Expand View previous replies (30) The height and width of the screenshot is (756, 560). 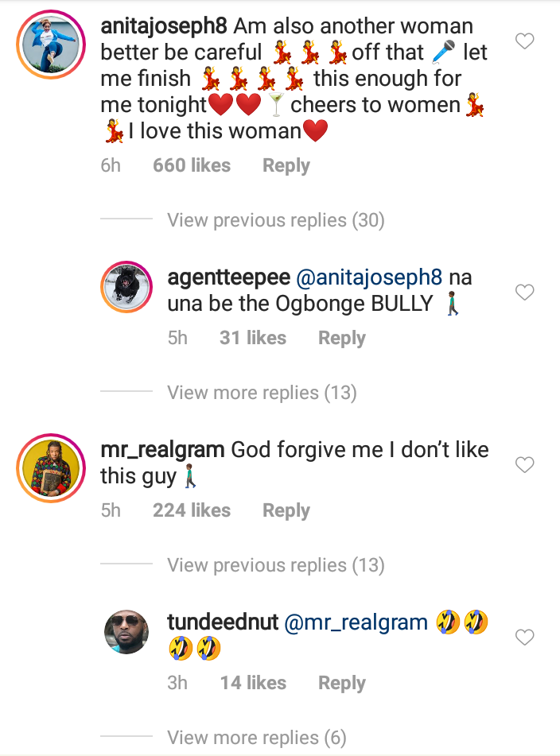coord(275,220)
